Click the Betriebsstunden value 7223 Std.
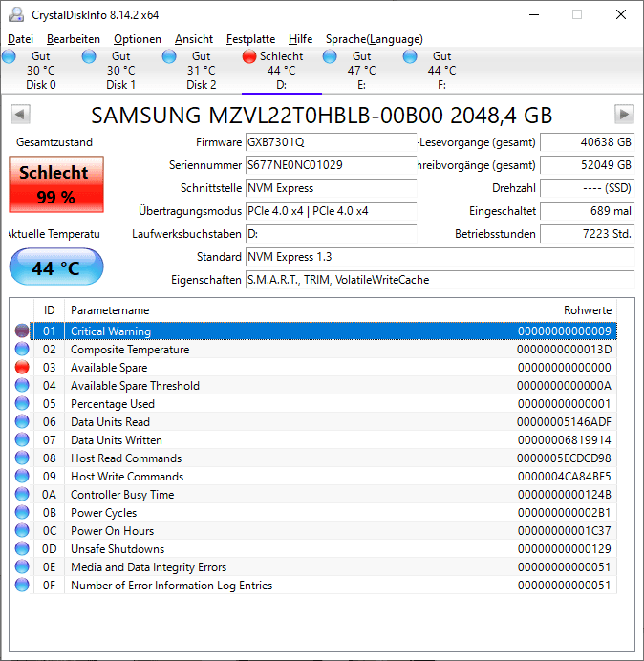This screenshot has width=644, height=661. point(587,234)
